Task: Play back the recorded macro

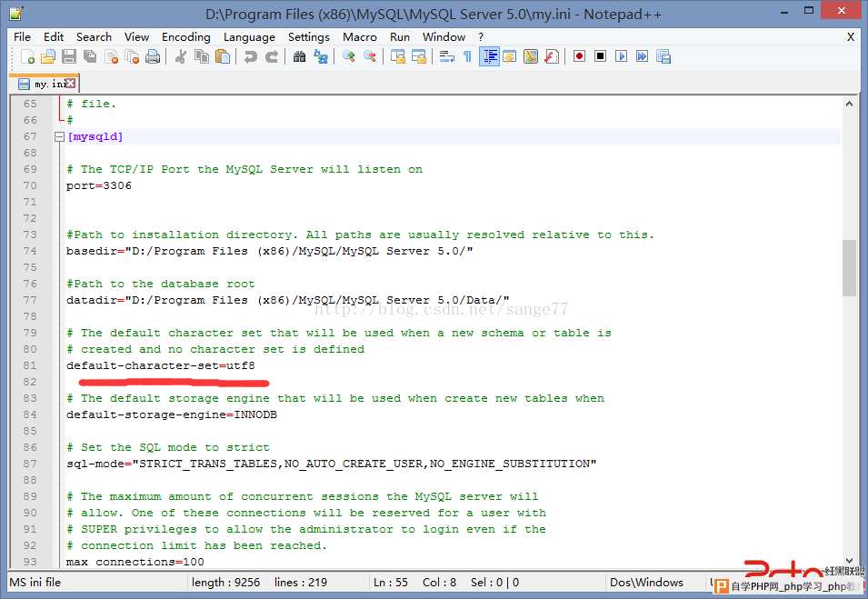Action: tap(621, 56)
